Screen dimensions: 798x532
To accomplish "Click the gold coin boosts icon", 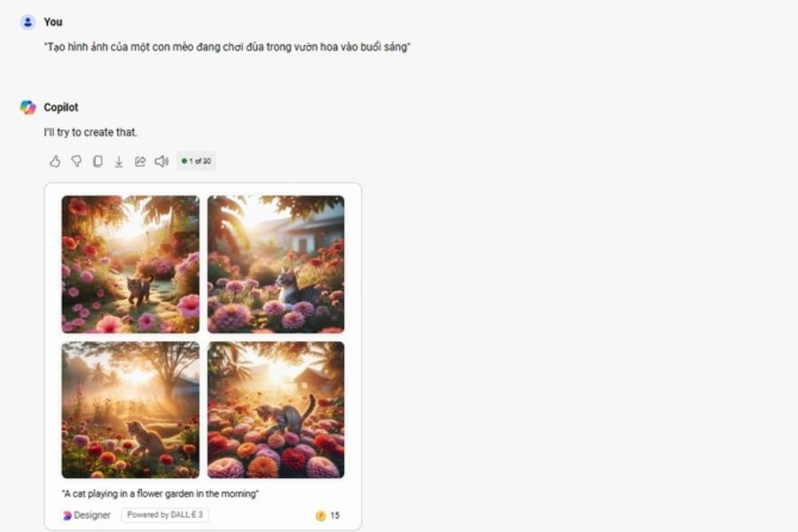I will click(x=321, y=516).
